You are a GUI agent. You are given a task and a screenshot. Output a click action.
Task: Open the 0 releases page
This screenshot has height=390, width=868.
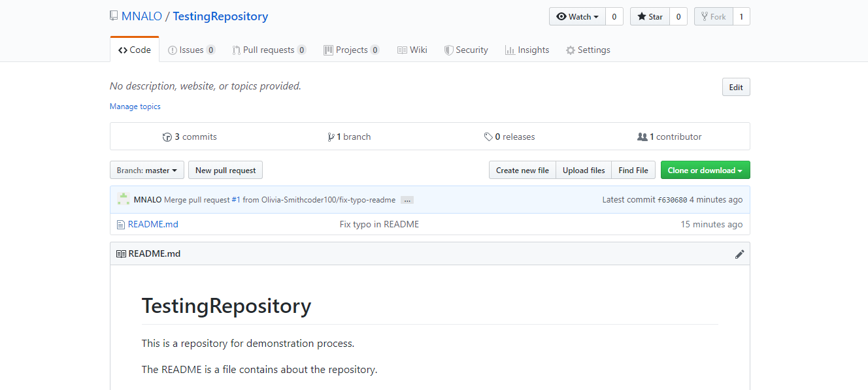509,137
